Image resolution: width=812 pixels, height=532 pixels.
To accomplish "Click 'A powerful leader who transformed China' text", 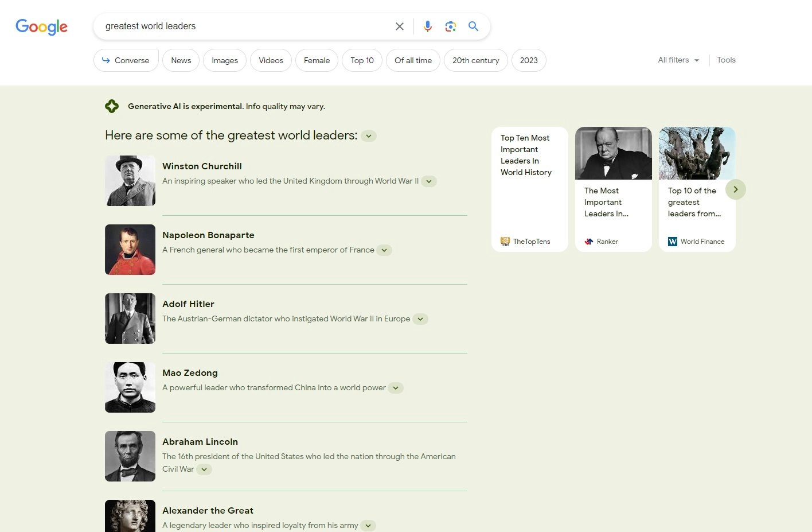I will pos(274,387).
